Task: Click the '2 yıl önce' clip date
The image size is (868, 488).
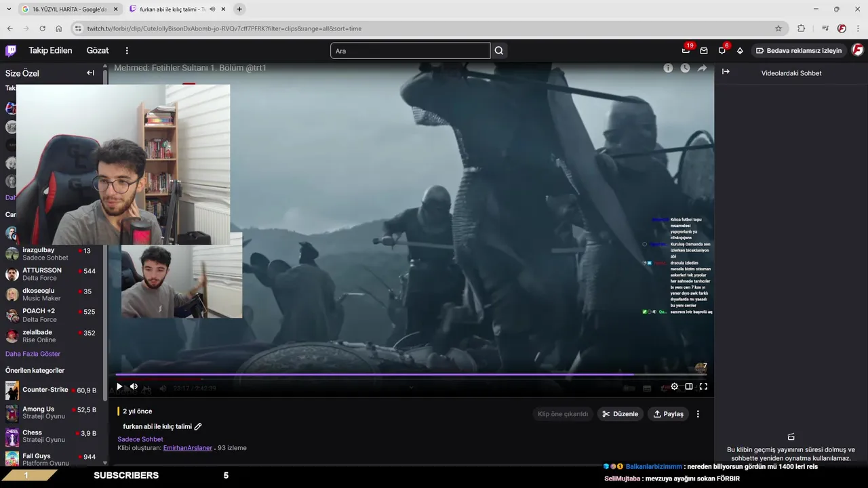Action: (x=138, y=411)
